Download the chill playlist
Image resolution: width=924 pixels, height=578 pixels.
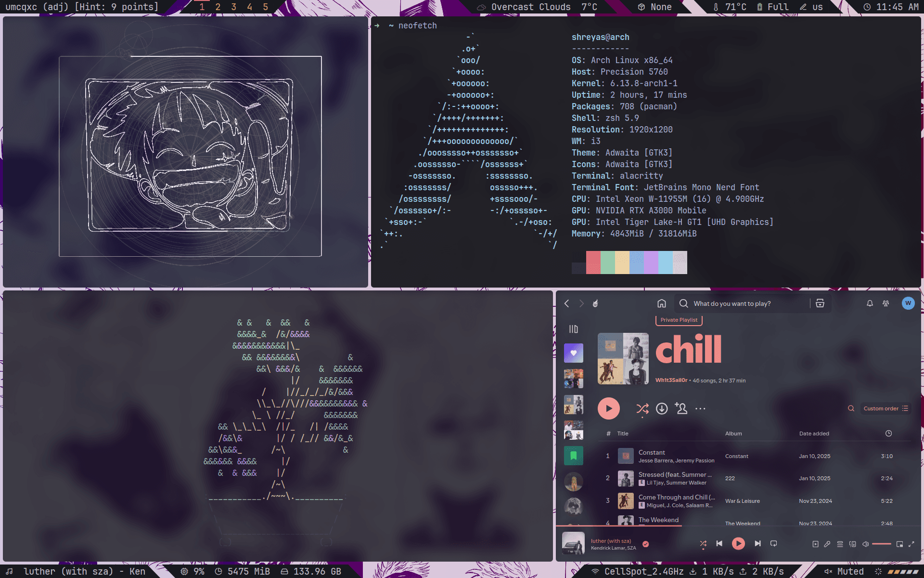[x=662, y=408]
